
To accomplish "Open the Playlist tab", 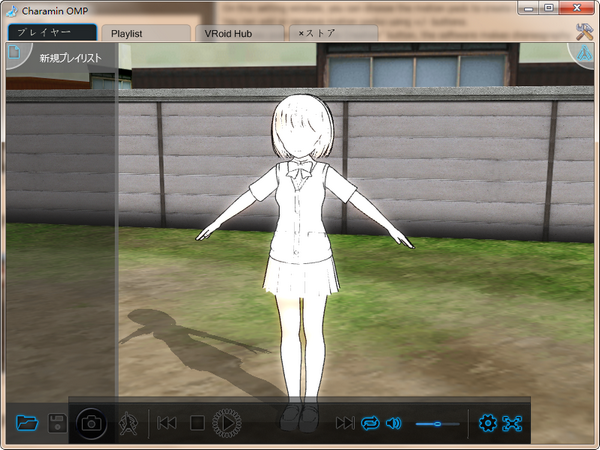I will (146, 33).
